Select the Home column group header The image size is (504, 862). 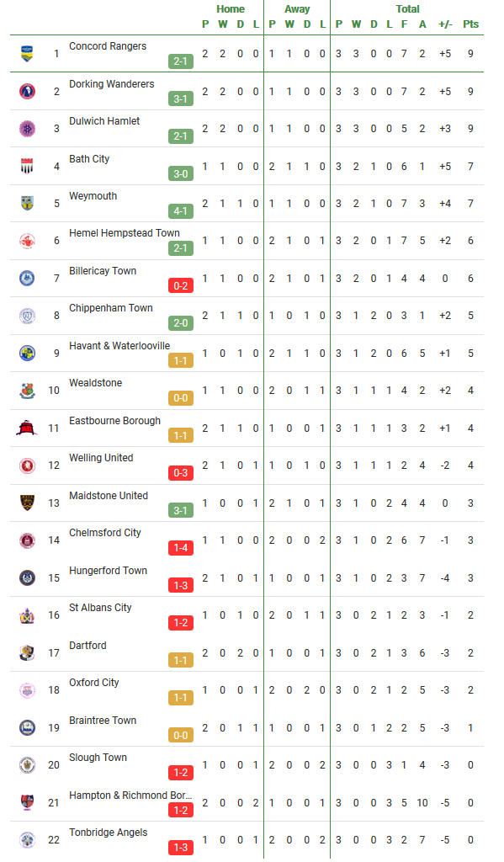click(231, 8)
